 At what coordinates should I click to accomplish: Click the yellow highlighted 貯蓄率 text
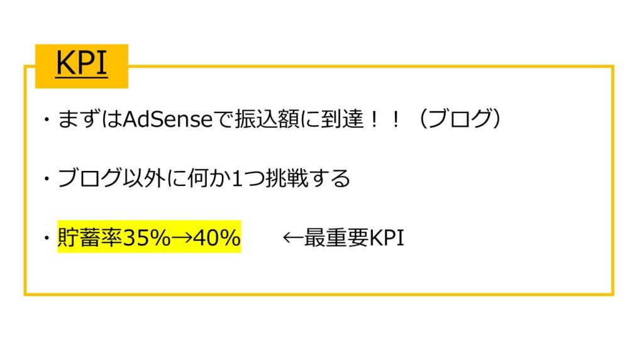coord(90,237)
